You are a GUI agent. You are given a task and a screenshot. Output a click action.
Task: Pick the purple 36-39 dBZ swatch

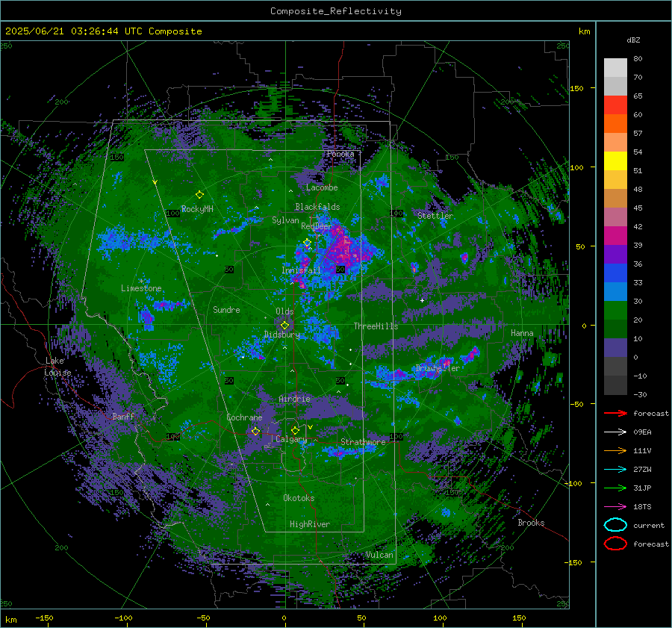click(x=615, y=255)
